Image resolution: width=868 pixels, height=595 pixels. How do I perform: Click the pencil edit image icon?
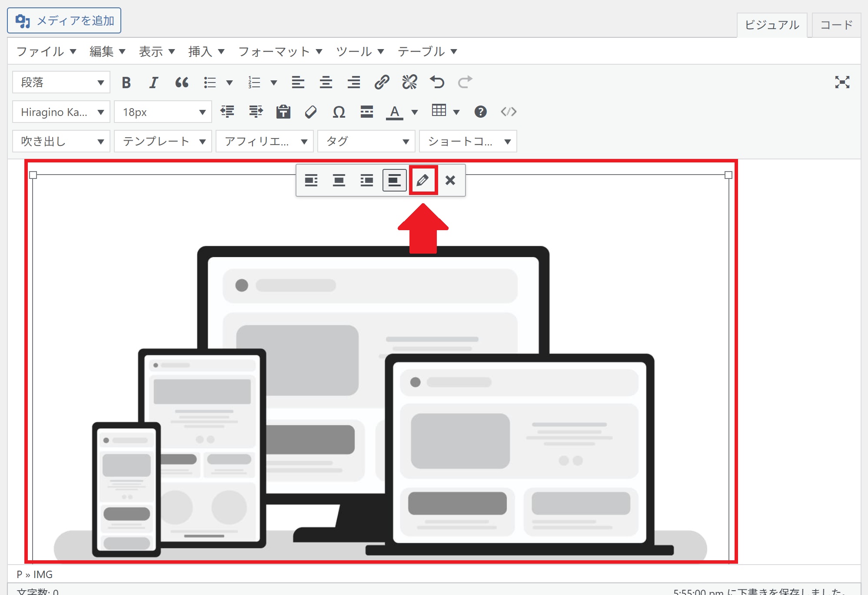(422, 180)
